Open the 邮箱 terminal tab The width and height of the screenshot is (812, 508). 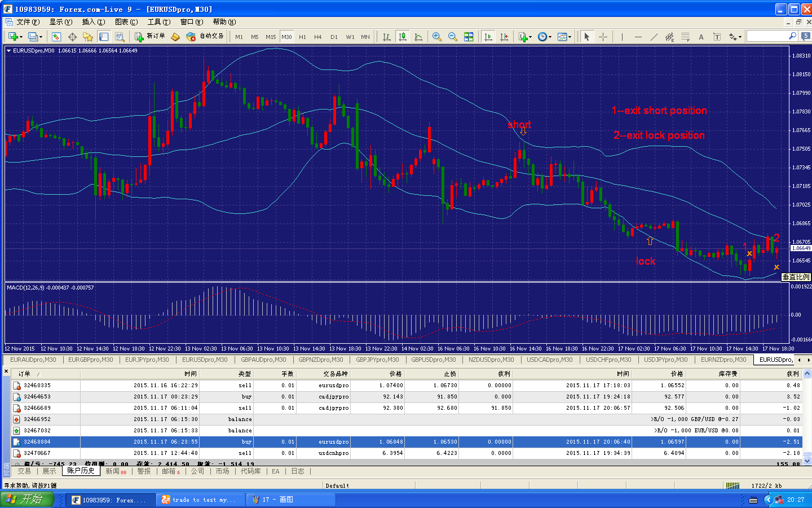pos(170,471)
